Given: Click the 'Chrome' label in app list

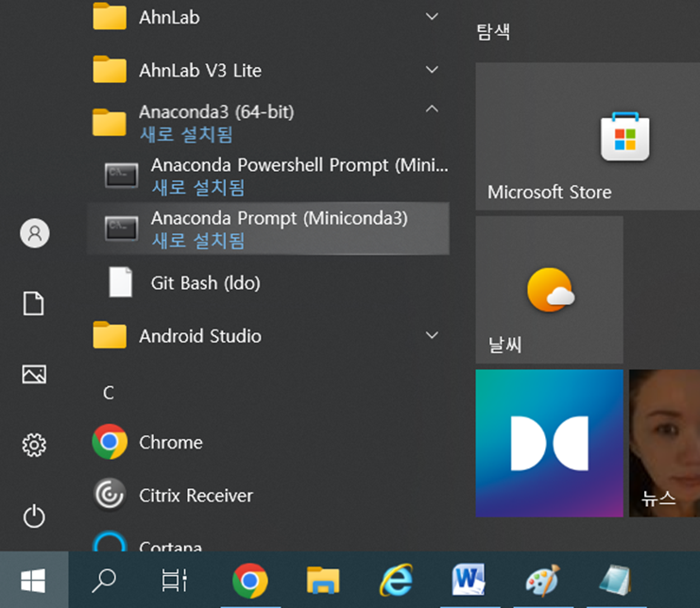Looking at the screenshot, I should point(171,443).
